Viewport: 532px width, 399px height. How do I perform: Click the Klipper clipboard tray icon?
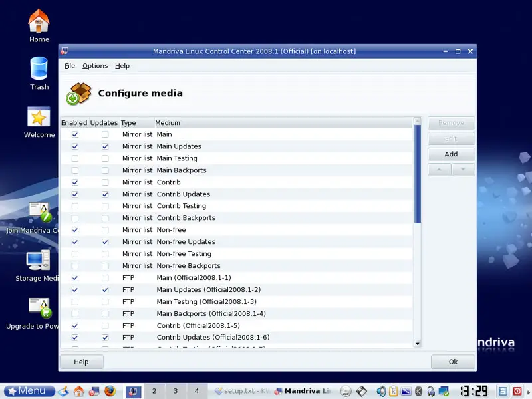394,392
